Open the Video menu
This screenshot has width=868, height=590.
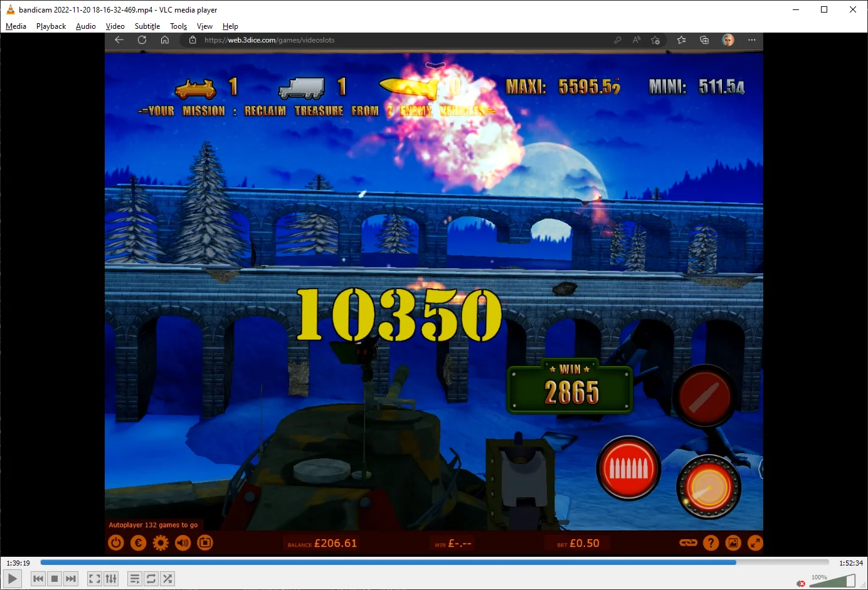pyautogui.click(x=115, y=26)
